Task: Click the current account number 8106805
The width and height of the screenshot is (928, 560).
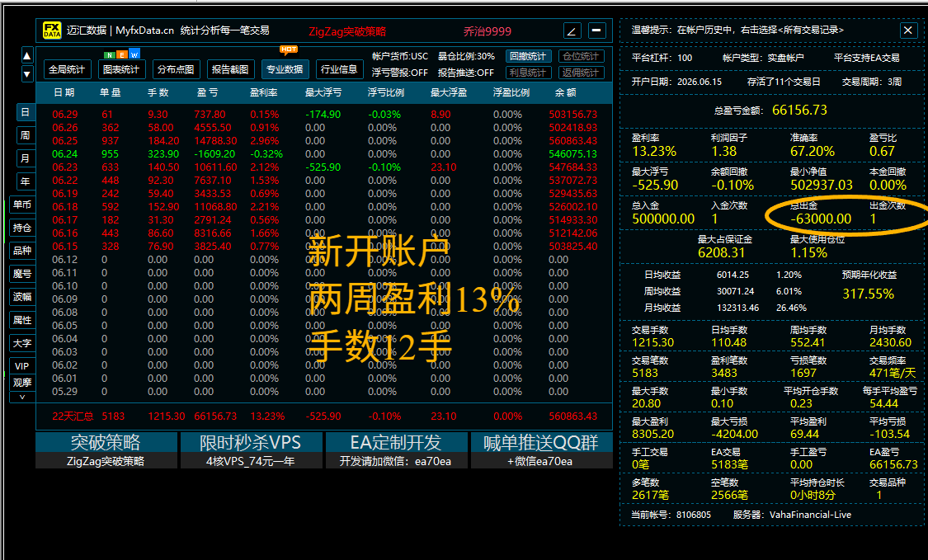Action: pos(694,515)
